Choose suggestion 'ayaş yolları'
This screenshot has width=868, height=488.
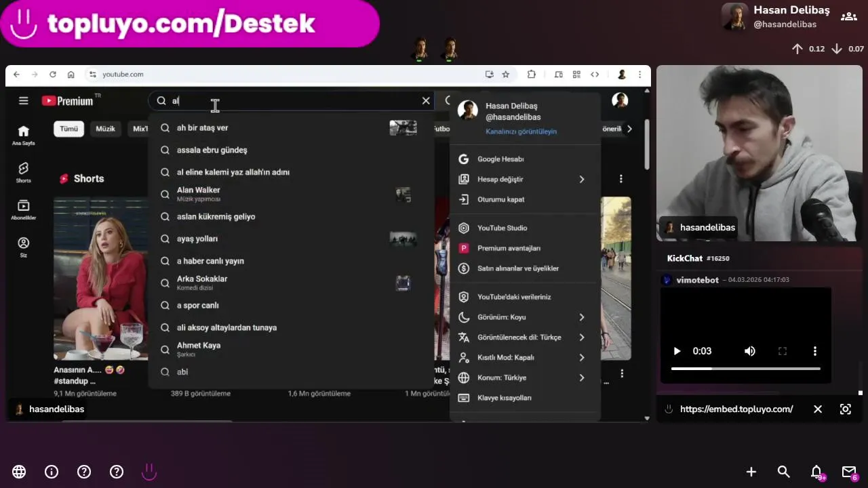coord(291,239)
